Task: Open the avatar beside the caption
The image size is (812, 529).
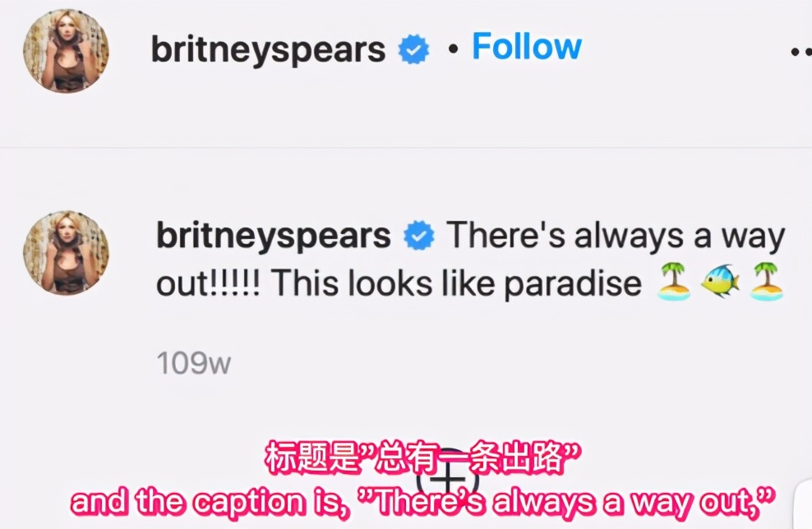Action: click(67, 253)
